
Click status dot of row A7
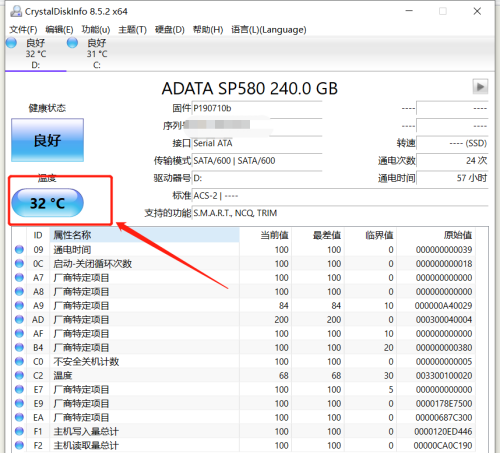point(19,277)
